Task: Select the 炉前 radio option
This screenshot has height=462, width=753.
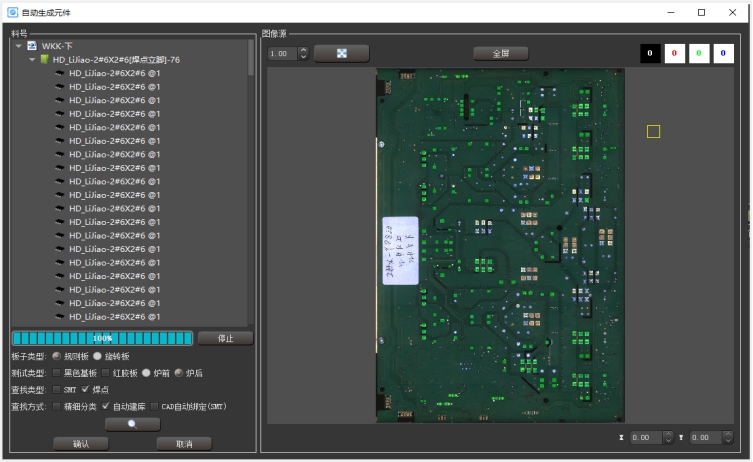Action: [x=146, y=372]
